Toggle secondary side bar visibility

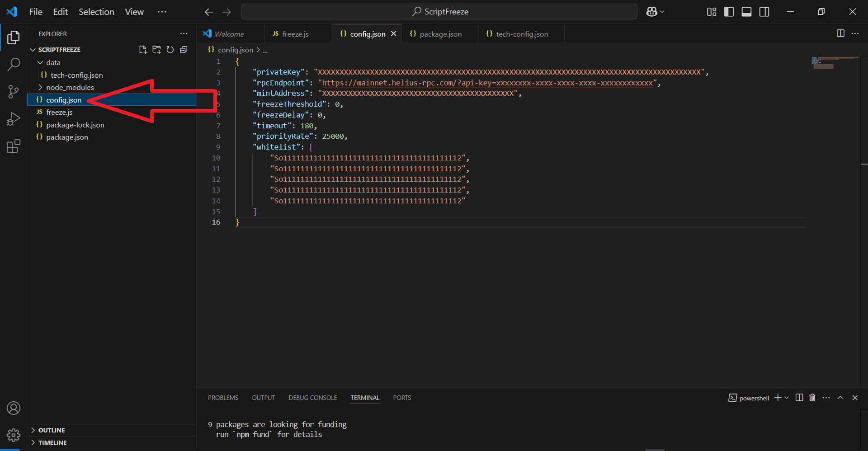point(764,12)
